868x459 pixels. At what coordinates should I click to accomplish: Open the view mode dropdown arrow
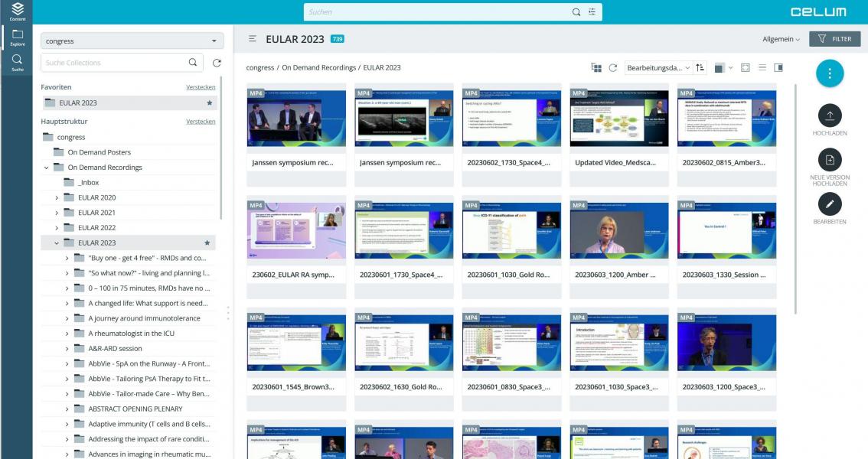[731, 67]
